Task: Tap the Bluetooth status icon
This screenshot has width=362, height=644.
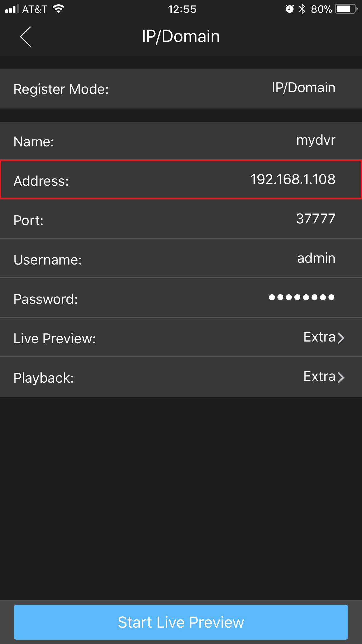Action: coord(302,9)
